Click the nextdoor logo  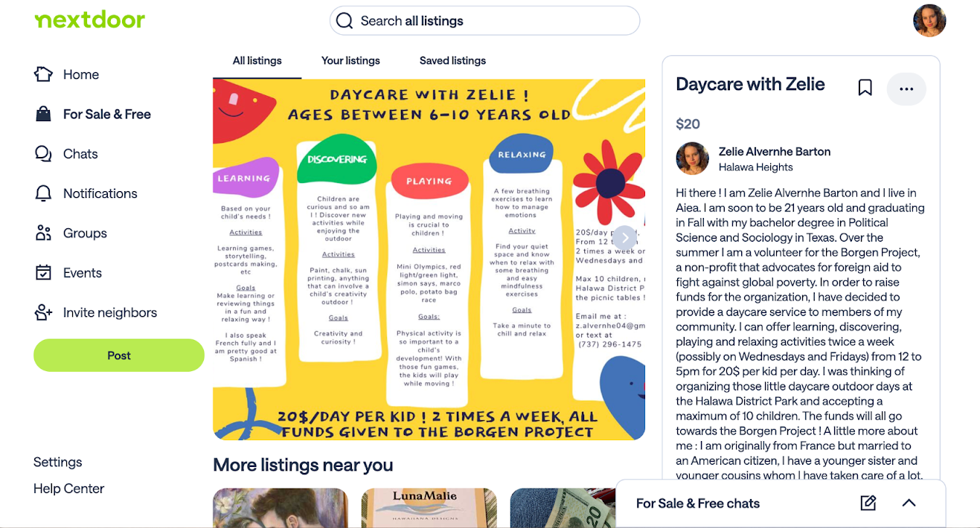pyautogui.click(x=89, y=20)
